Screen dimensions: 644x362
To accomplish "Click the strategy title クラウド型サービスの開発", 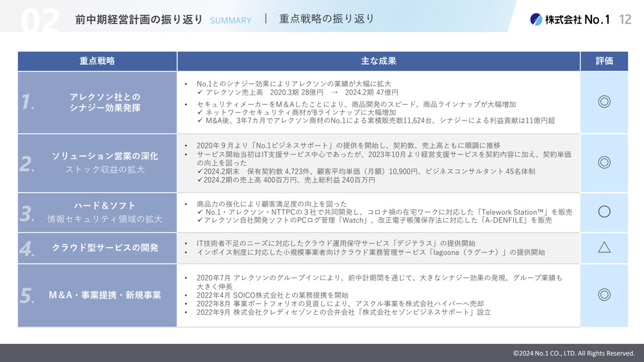I will point(105,248).
